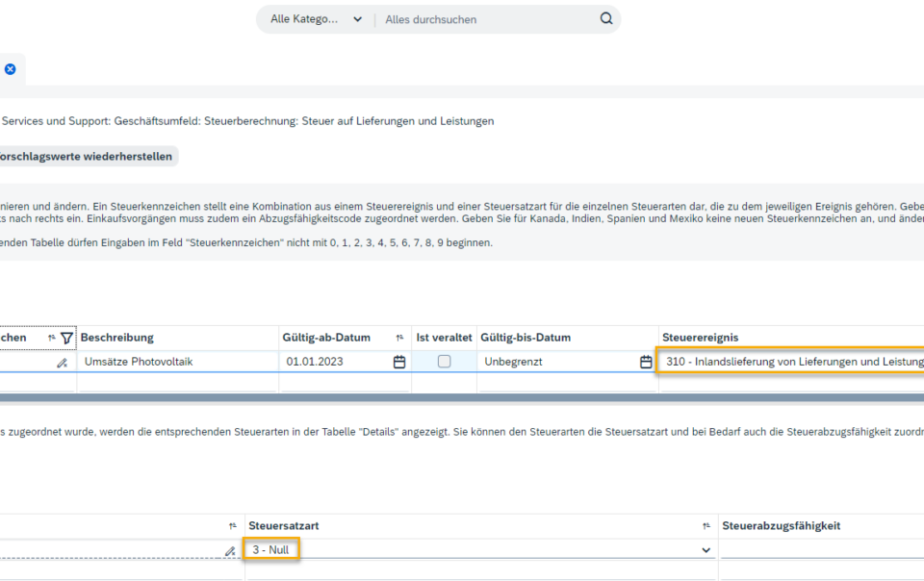Screen dimensions: 924x581
Task: Close the open tab with blue X
Action: (x=10, y=69)
